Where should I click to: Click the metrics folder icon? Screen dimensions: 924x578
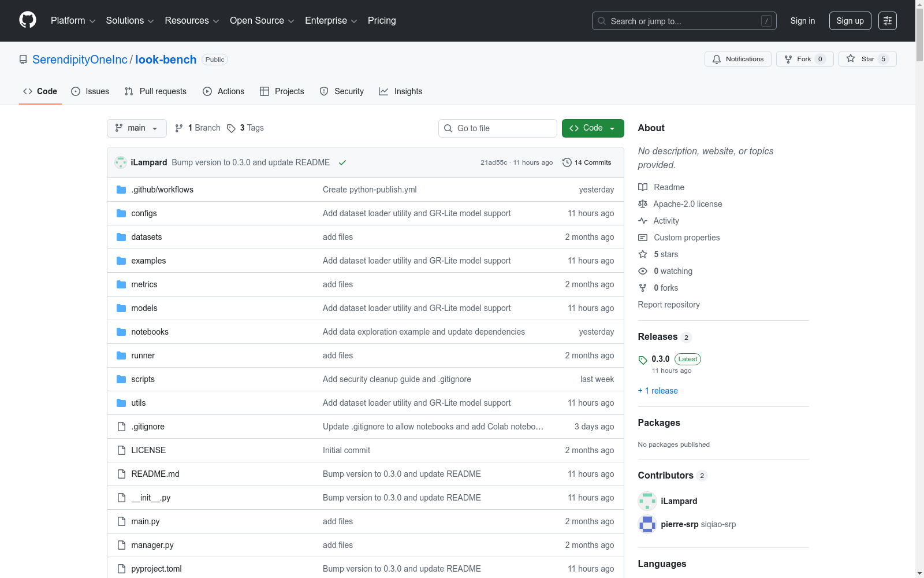pos(121,284)
